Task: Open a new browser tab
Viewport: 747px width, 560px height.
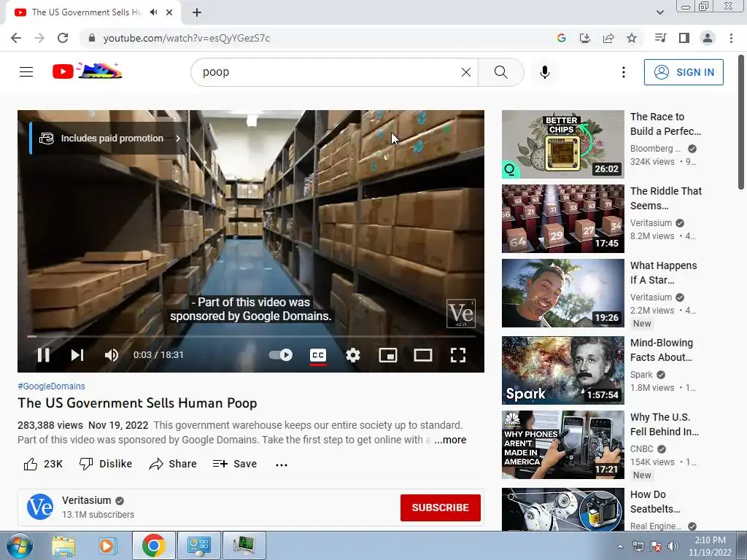Action: tap(197, 12)
